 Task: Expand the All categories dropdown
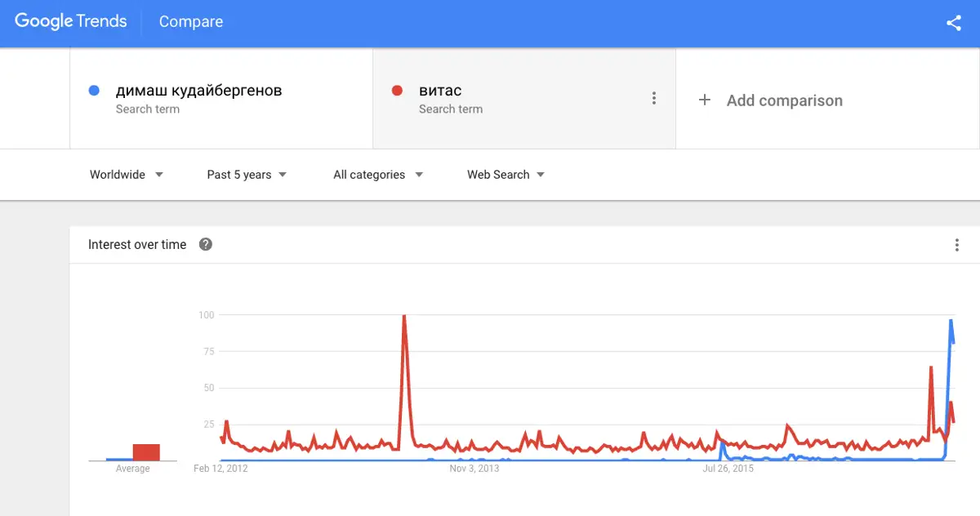tap(378, 175)
